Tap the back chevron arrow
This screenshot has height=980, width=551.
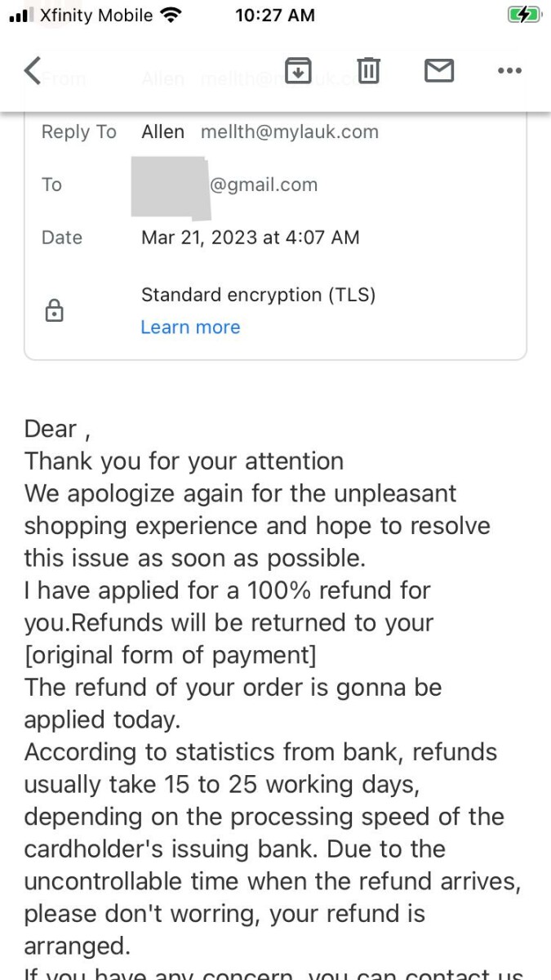pyautogui.click(x=33, y=72)
